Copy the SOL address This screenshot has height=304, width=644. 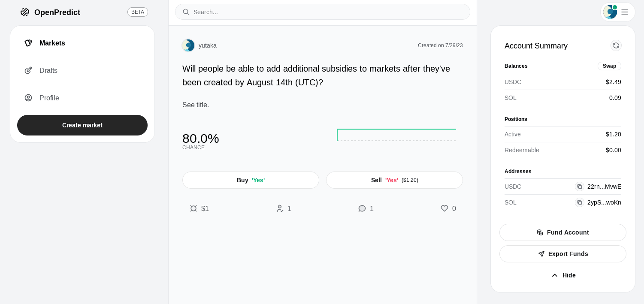(x=580, y=202)
